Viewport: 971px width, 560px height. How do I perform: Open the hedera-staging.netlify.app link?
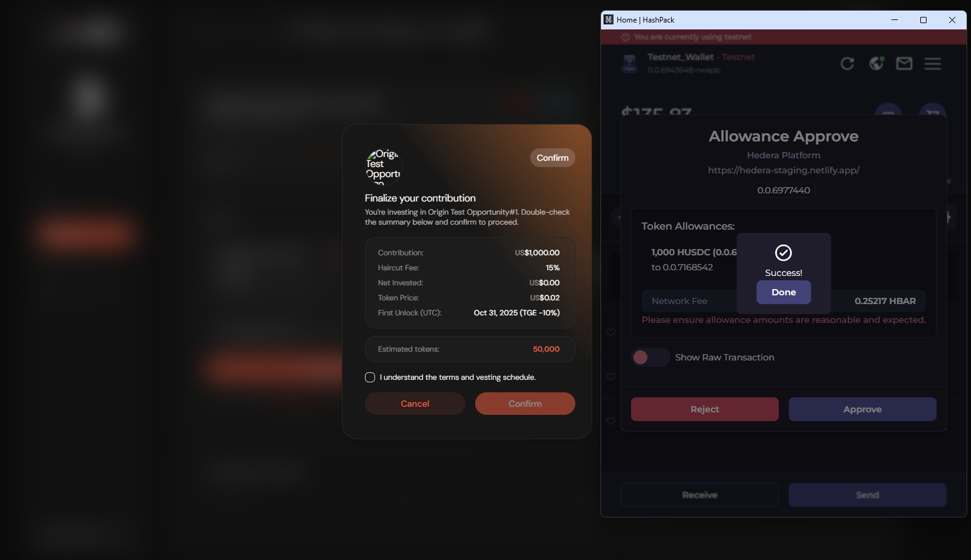click(x=784, y=170)
